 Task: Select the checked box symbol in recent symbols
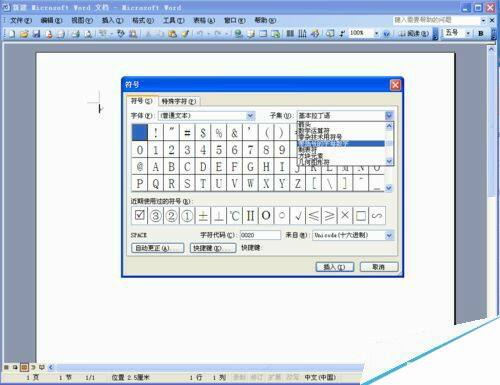tap(140, 215)
